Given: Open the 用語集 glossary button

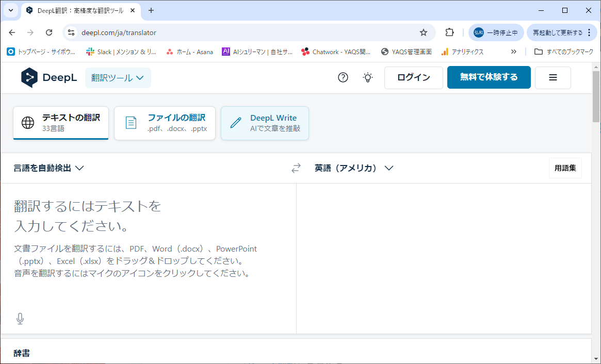Looking at the screenshot, I should tap(565, 168).
